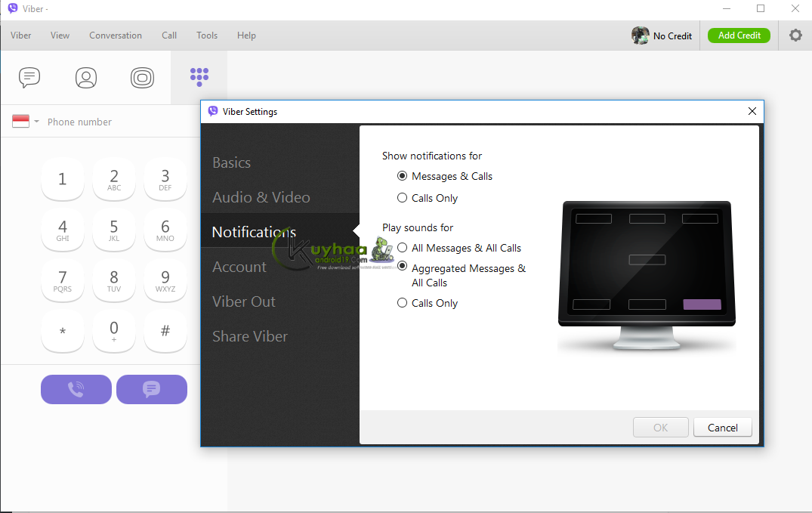
Task: Tap dialpad key 3 DEF
Action: (165, 179)
